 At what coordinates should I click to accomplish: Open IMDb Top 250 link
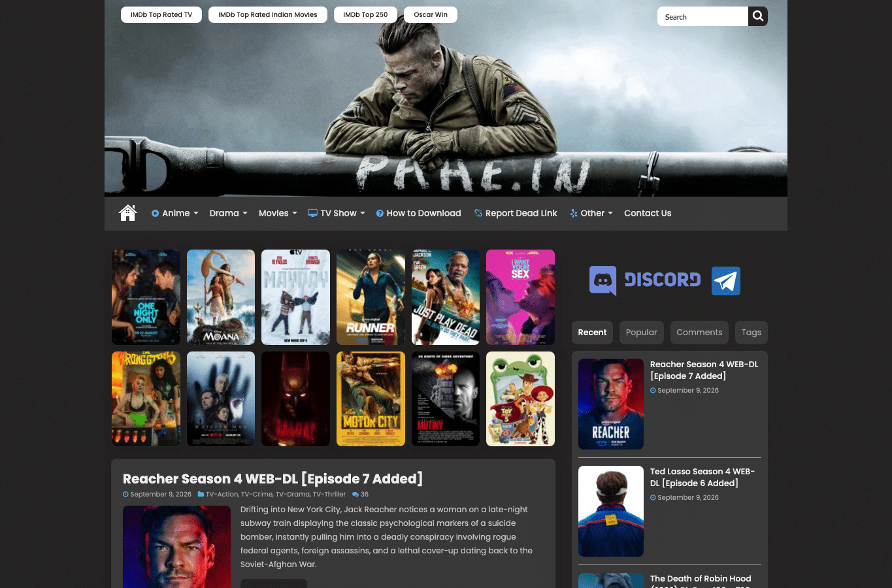pyautogui.click(x=365, y=14)
